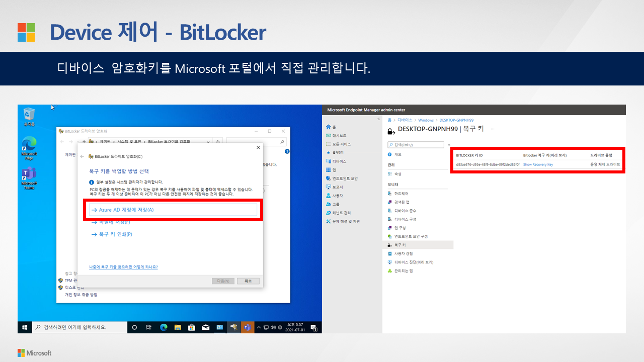Click the Windows Start button
The width and height of the screenshot is (644, 362).
pyautogui.click(x=24, y=327)
